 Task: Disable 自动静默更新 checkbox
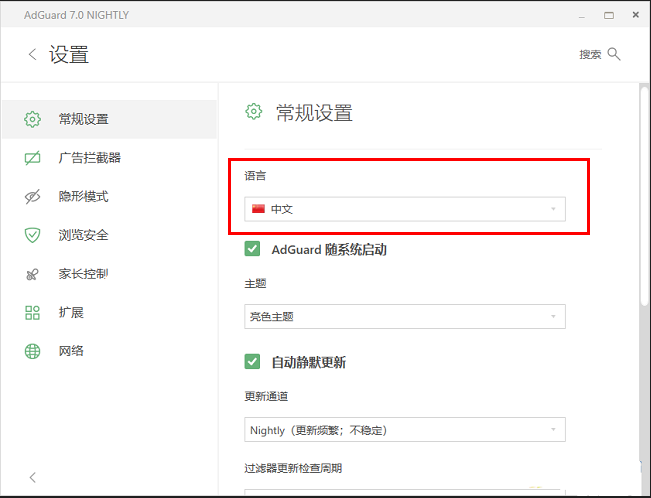click(253, 362)
